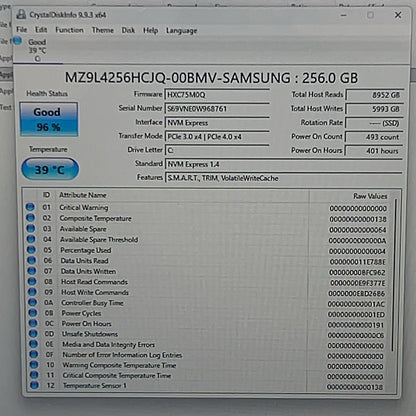Select the Data Units Read attribute name

click(x=84, y=261)
